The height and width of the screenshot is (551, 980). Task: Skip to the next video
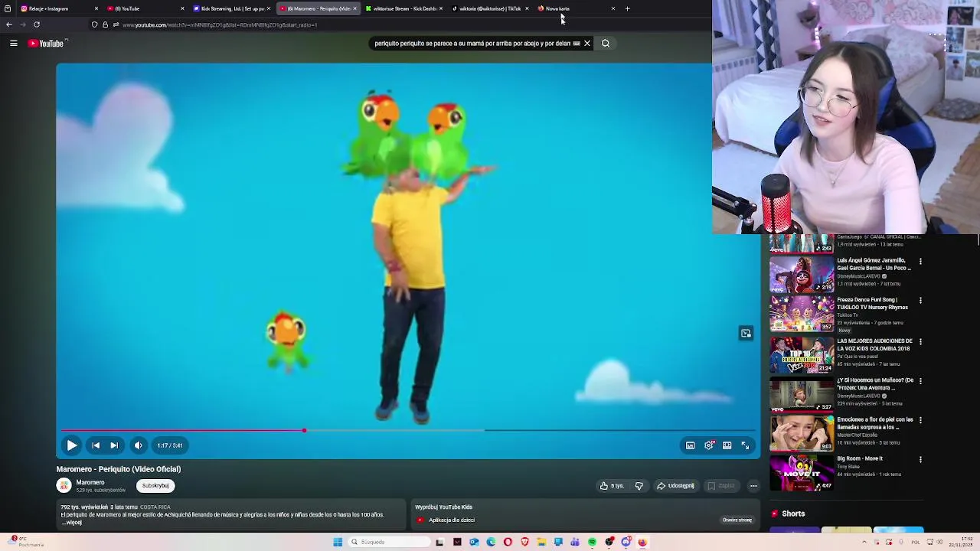click(x=114, y=445)
